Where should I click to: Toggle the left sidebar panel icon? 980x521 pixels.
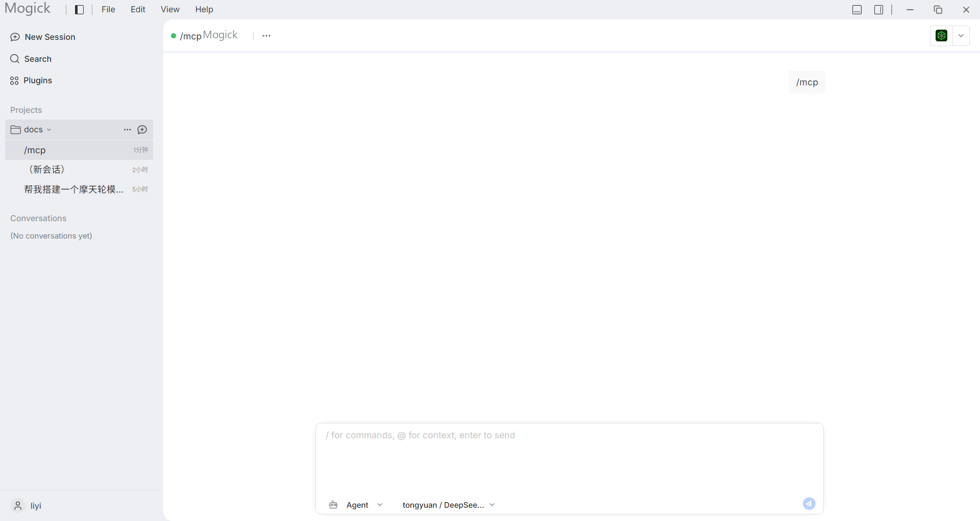[79, 10]
